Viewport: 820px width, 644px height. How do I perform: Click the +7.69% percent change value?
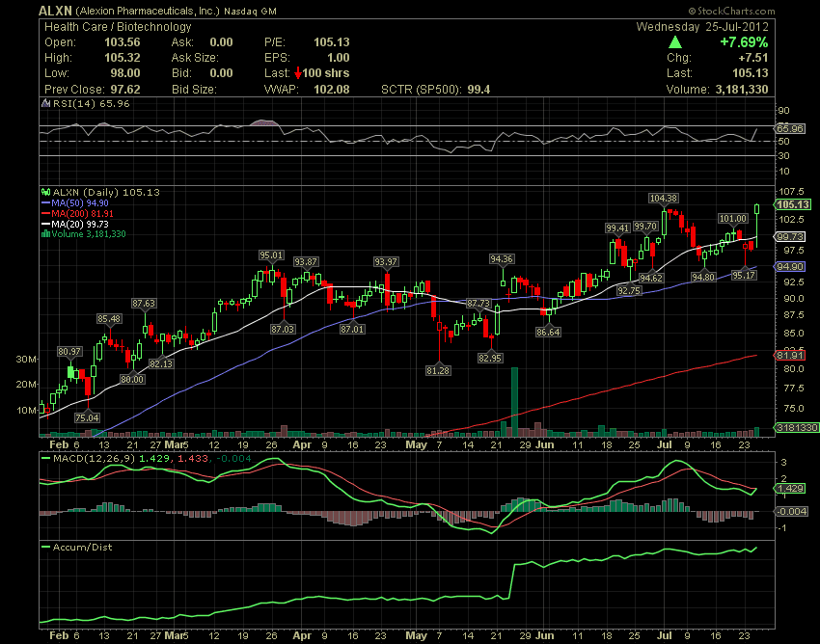tap(744, 41)
